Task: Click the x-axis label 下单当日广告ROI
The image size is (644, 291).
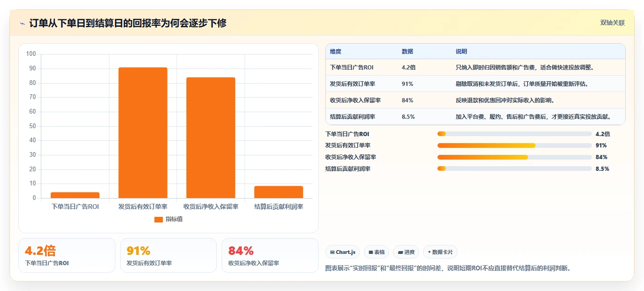Action: click(75, 207)
